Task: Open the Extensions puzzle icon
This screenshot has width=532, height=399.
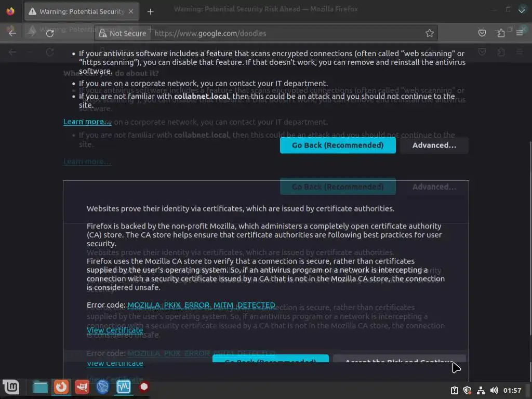Action: [x=501, y=33]
